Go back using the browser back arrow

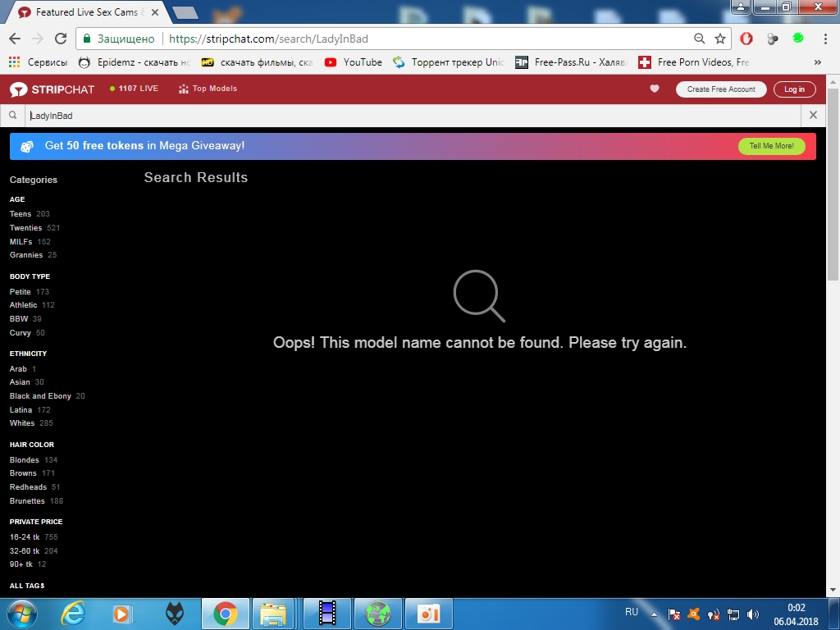pyautogui.click(x=15, y=39)
